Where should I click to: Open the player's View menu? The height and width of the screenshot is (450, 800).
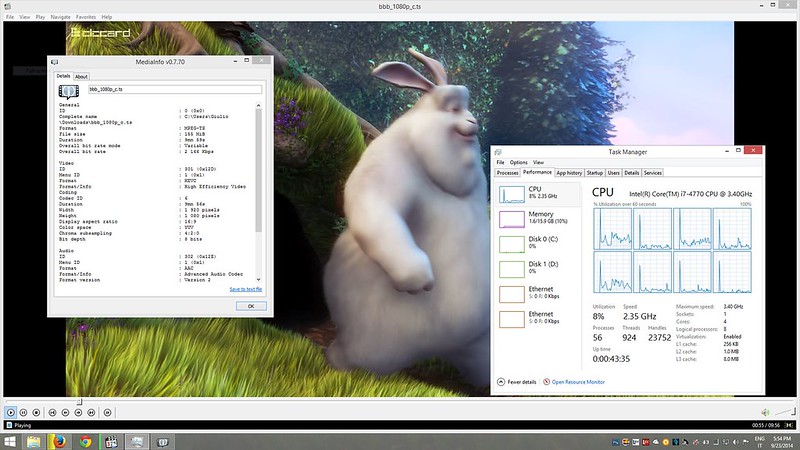click(24, 17)
